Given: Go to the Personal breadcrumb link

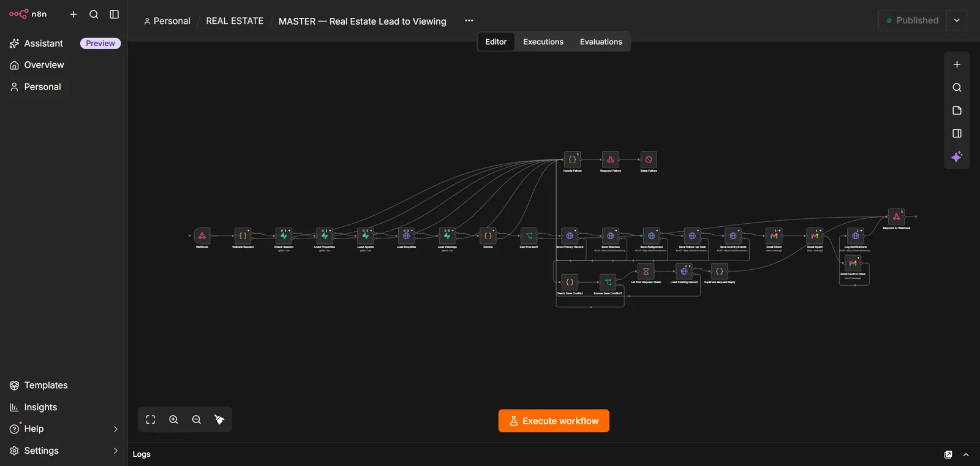Looking at the screenshot, I should click(x=167, y=21).
